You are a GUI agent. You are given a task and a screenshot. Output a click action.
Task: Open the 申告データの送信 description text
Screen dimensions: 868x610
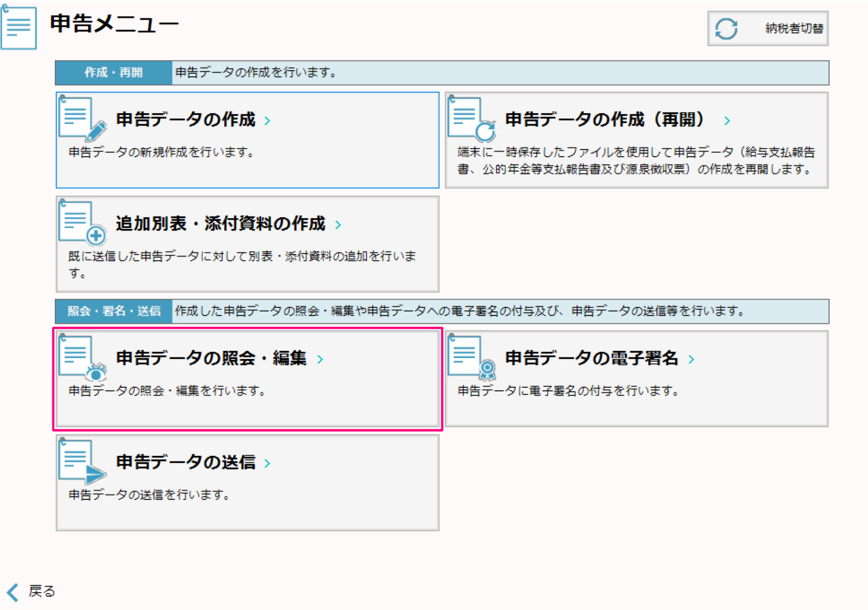tap(149, 495)
